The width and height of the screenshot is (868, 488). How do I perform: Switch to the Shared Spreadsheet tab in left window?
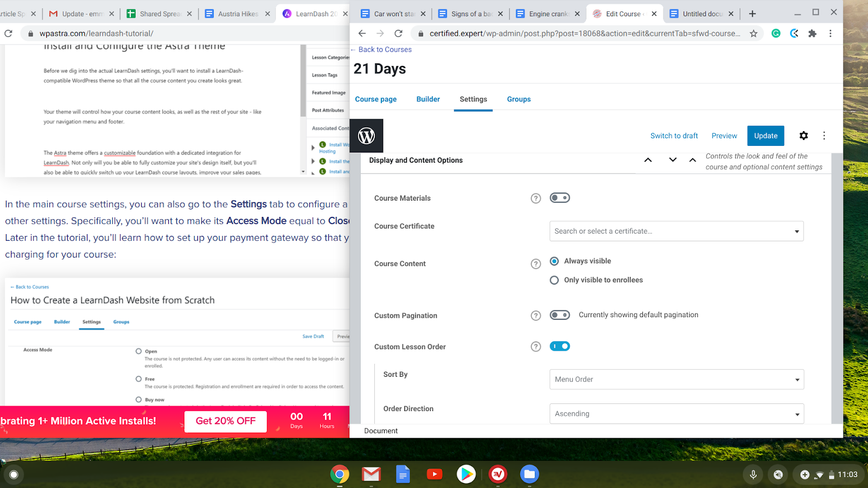pos(159,14)
